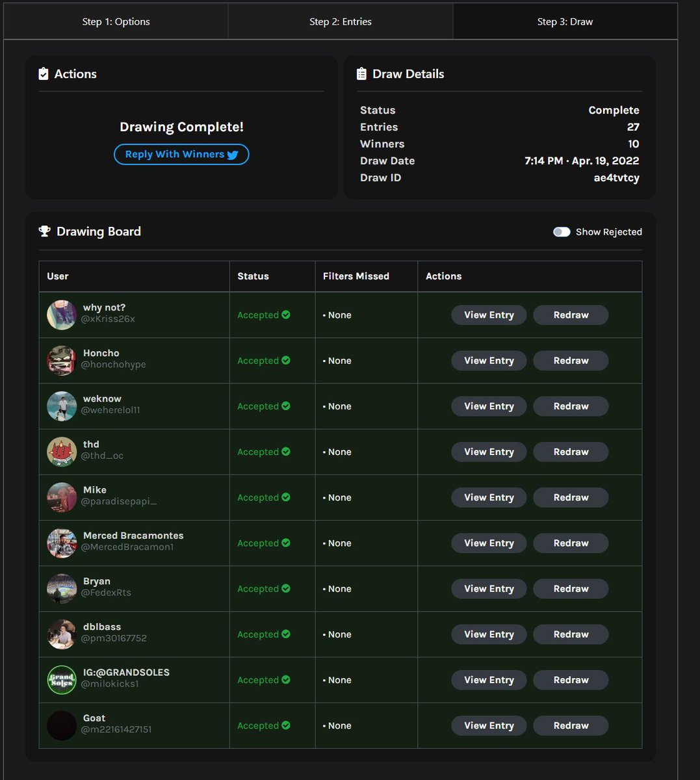View Entry for weknow (@weherelol11)
700x780 pixels.
489,406
